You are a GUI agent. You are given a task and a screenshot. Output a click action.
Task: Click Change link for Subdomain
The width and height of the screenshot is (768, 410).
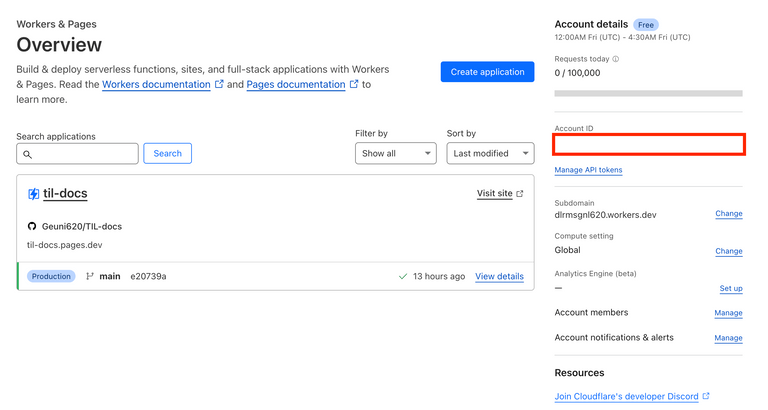(729, 214)
